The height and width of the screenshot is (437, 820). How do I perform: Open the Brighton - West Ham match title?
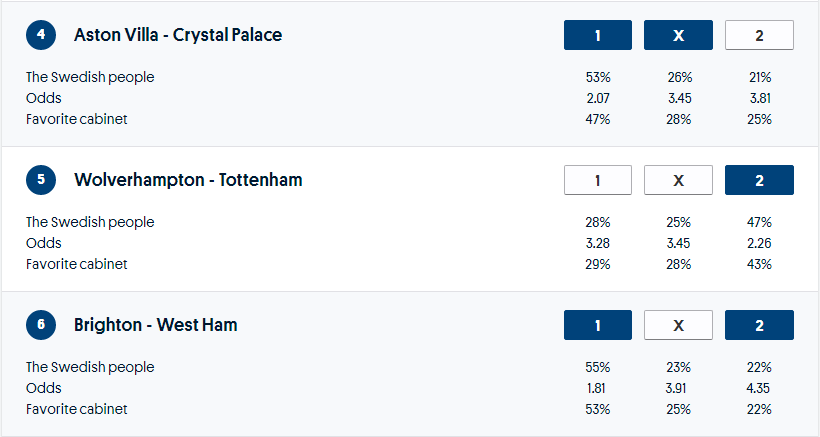[x=156, y=325]
